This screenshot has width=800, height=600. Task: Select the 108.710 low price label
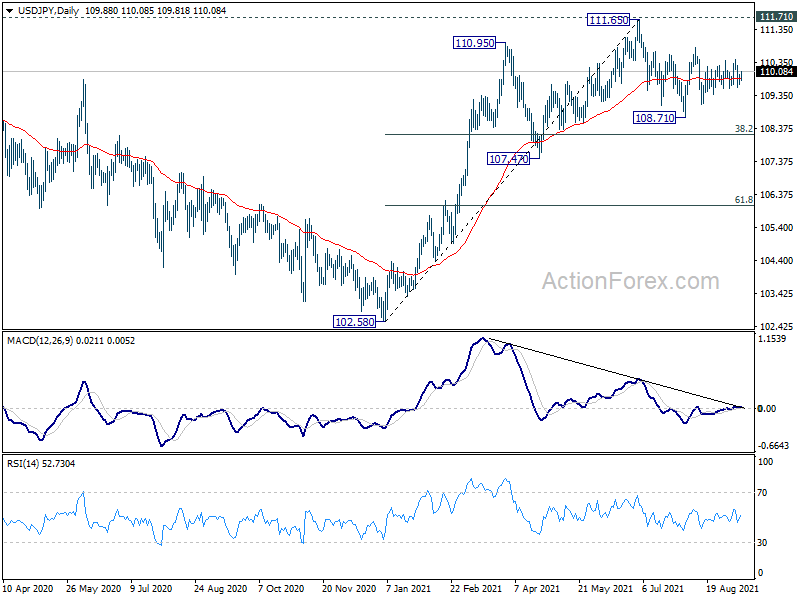[655, 118]
